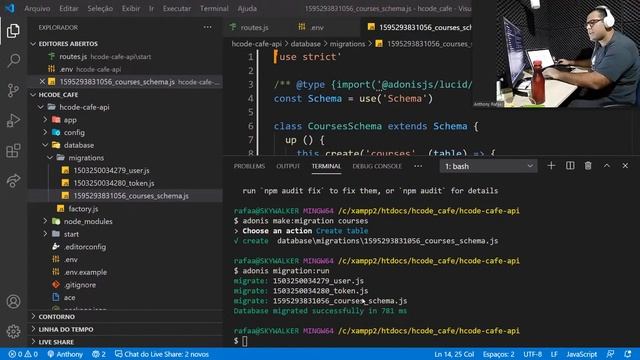The width and height of the screenshot is (640, 360).
Task: Collapse the database folder
Action: (125, 145)
